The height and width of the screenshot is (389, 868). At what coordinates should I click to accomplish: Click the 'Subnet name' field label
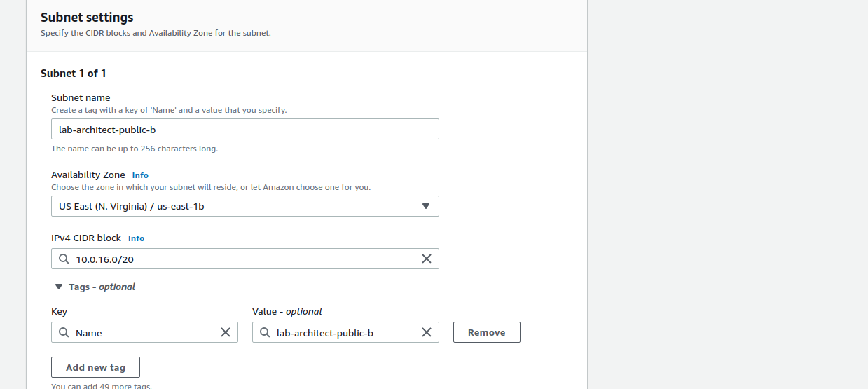click(81, 97)
